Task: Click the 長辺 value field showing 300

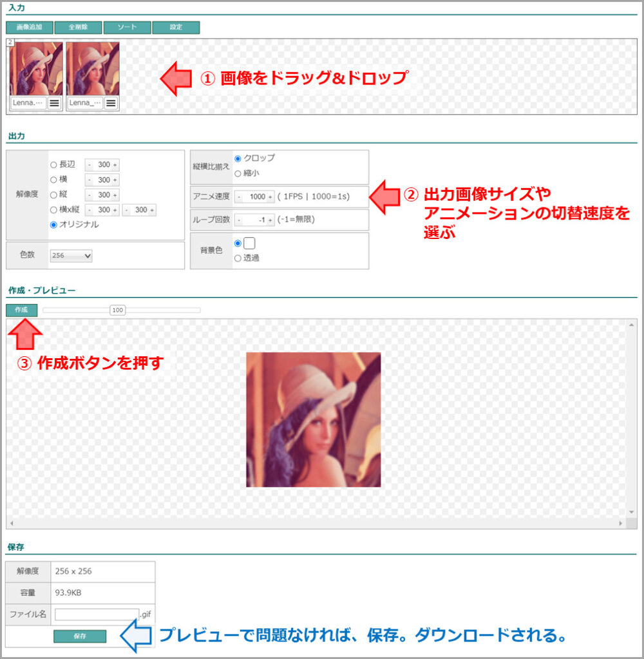Action: (x=102, y=165)
